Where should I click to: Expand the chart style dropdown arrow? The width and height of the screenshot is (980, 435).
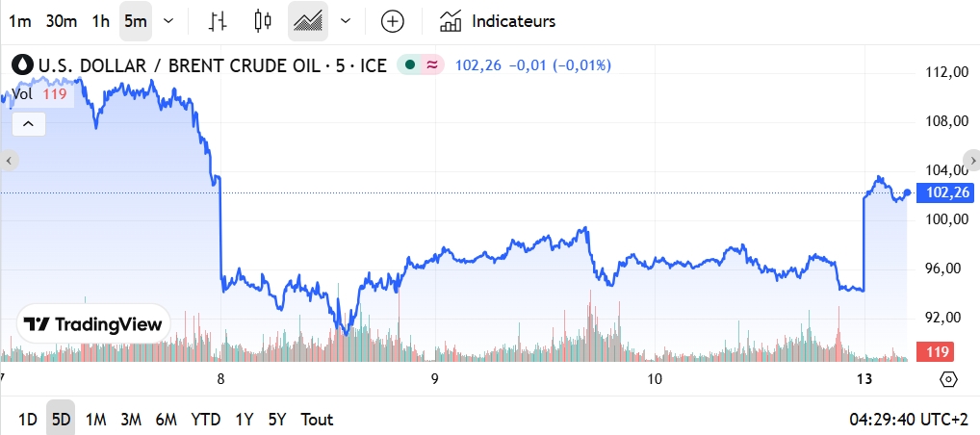(x=346, y=21)
